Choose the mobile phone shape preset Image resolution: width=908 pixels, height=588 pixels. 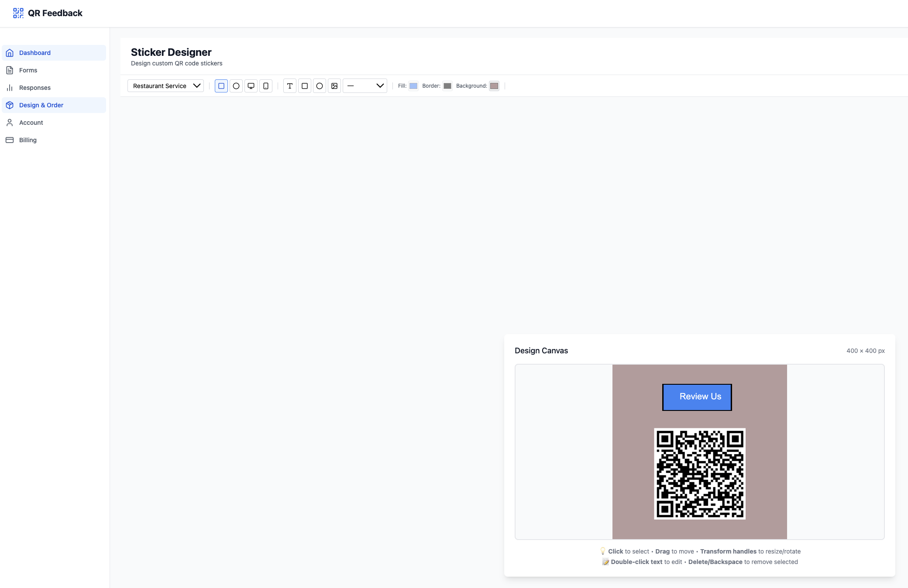(266, 86)
